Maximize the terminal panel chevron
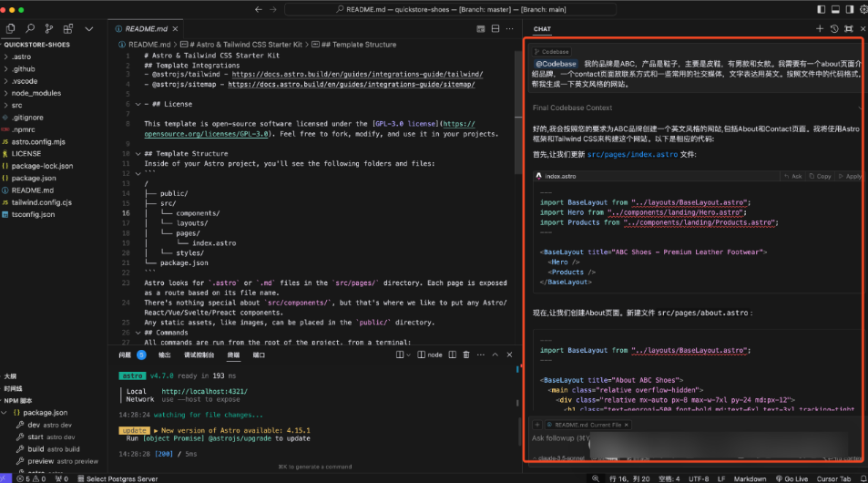 [495, 355]
